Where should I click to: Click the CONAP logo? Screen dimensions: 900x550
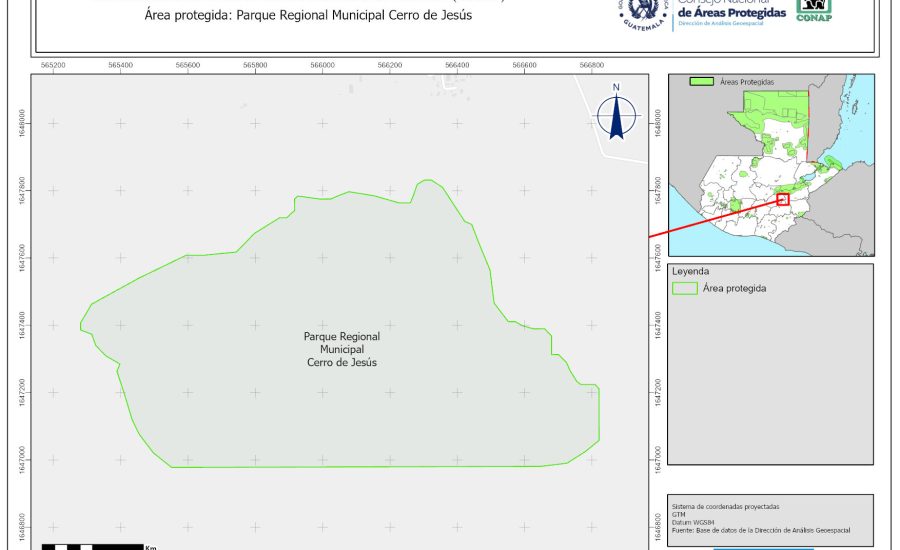[814, 10]
